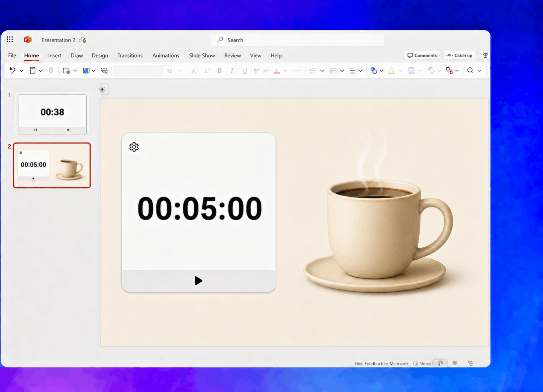Toggle Underline formatting
543x392 pixels.
244,71
